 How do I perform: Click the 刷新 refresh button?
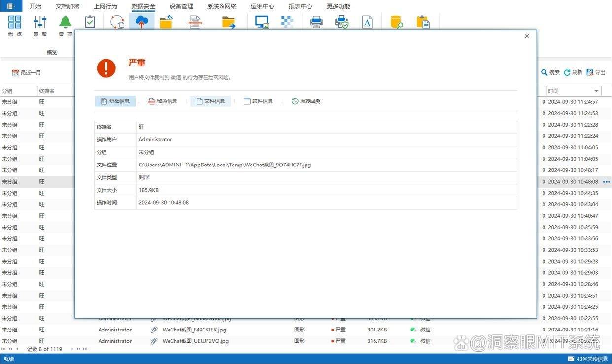pos(573,72)
